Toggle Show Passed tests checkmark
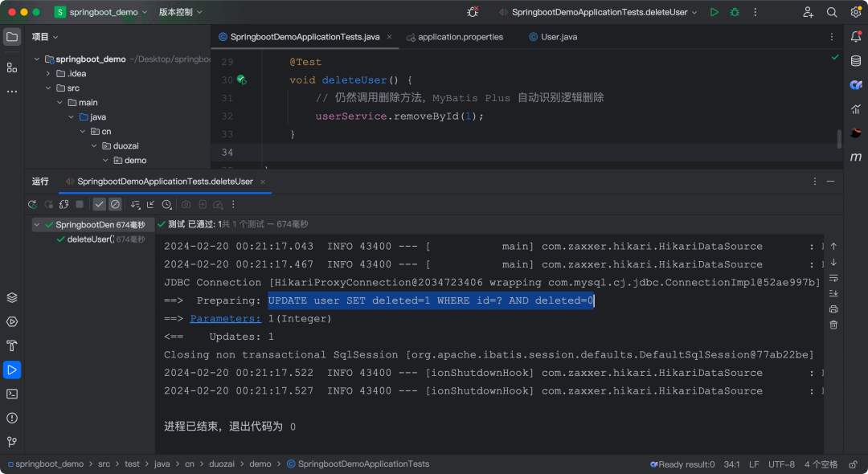Screen dimensions: 868x474 click(99, 205)
